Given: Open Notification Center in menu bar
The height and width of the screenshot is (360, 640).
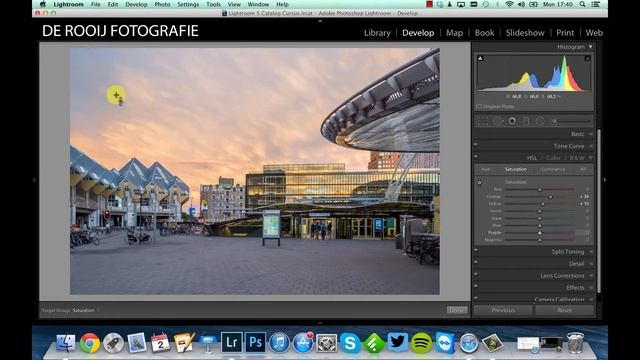Looking at the screenshot, I should click(x=596, y=4).
